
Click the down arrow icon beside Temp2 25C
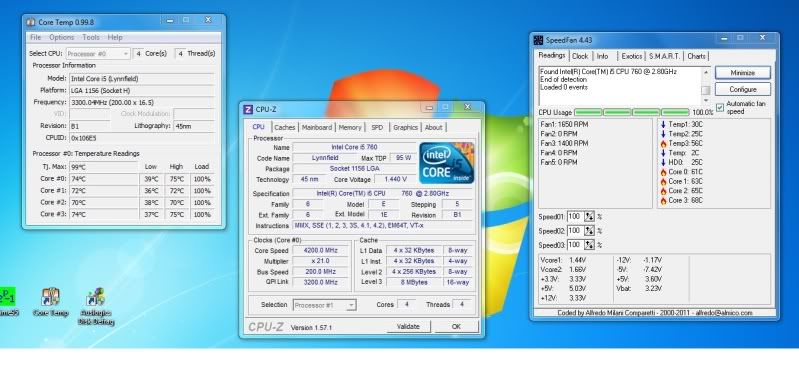tap(663, 134)
